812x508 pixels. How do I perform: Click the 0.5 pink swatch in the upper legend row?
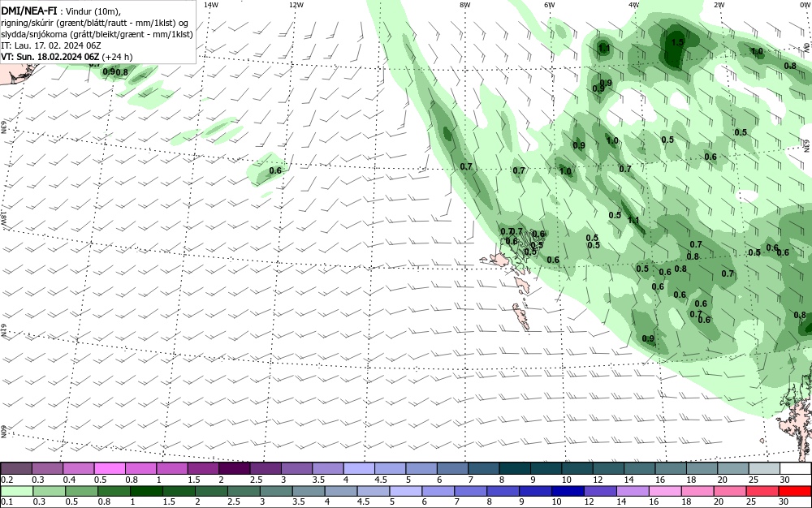click(x=110, y=469)
